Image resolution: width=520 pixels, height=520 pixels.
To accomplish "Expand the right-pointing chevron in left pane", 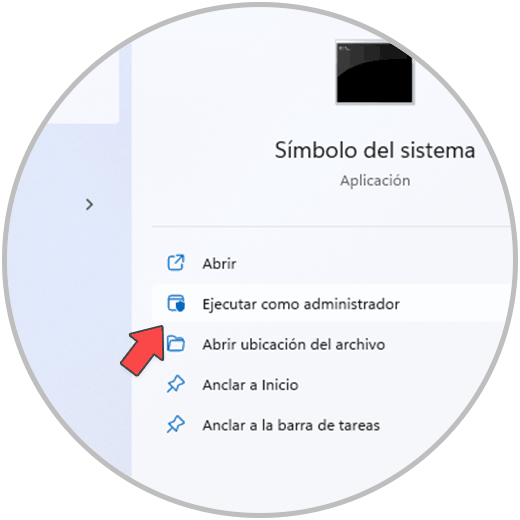I will point(89,204).
